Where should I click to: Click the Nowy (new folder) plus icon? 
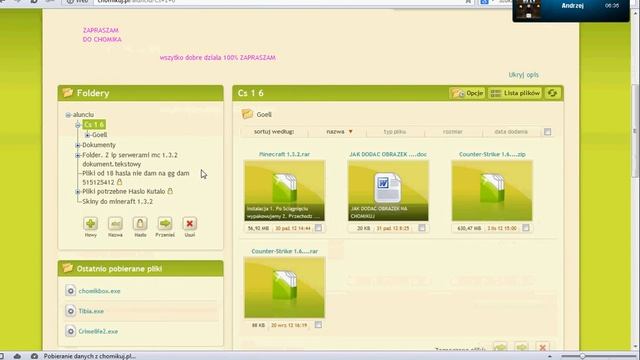tap(91, 224)
